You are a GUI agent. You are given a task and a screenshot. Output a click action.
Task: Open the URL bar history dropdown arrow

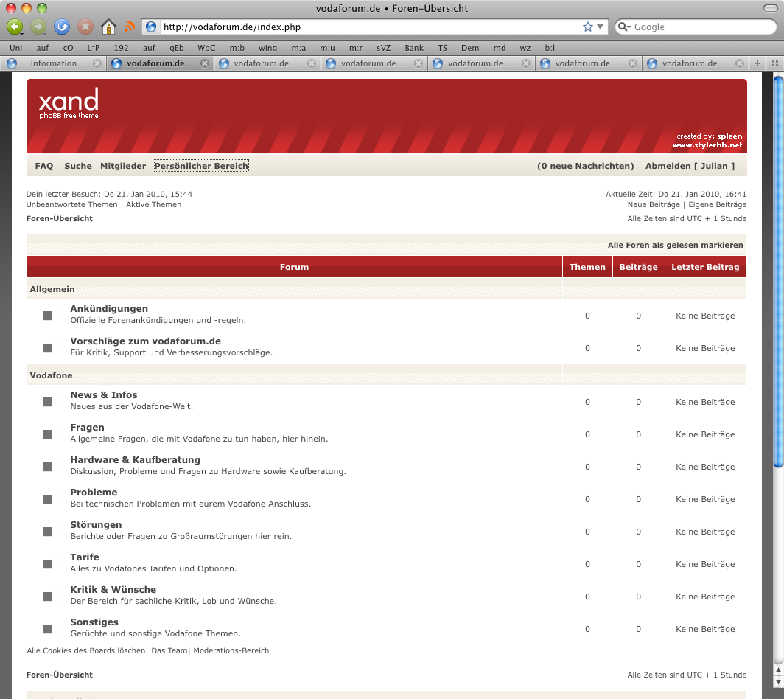pos(601,27)
